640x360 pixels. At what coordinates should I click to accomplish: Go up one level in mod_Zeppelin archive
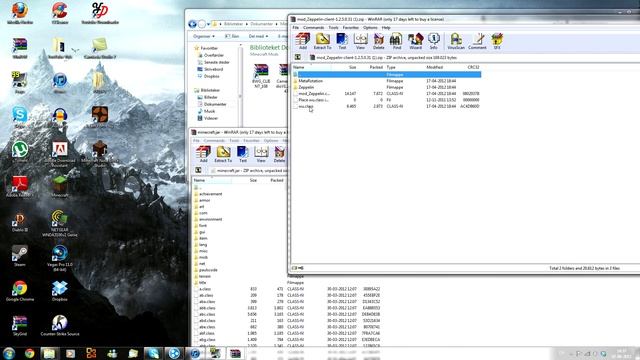(298, 58)
